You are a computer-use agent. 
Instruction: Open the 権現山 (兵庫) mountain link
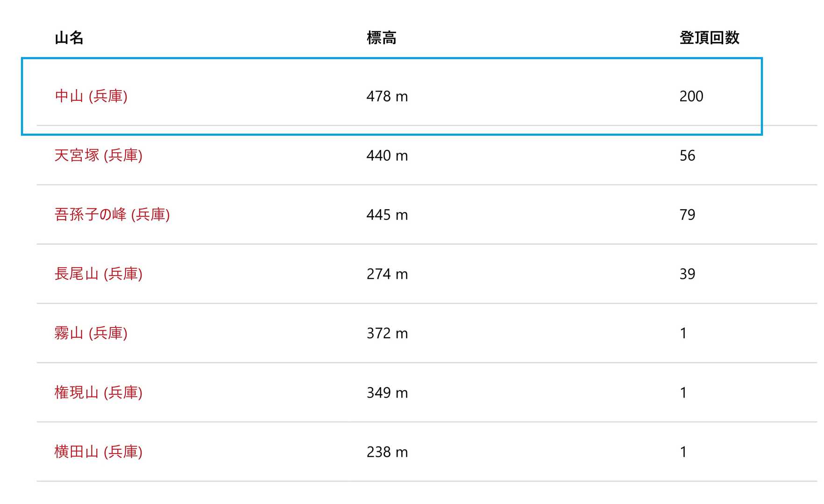tap(98, 393)
